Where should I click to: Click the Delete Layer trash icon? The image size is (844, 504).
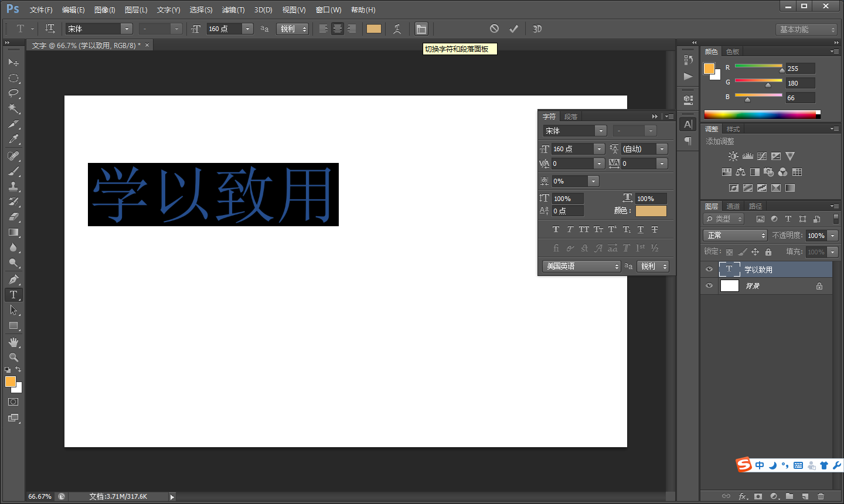coord(821,496)
